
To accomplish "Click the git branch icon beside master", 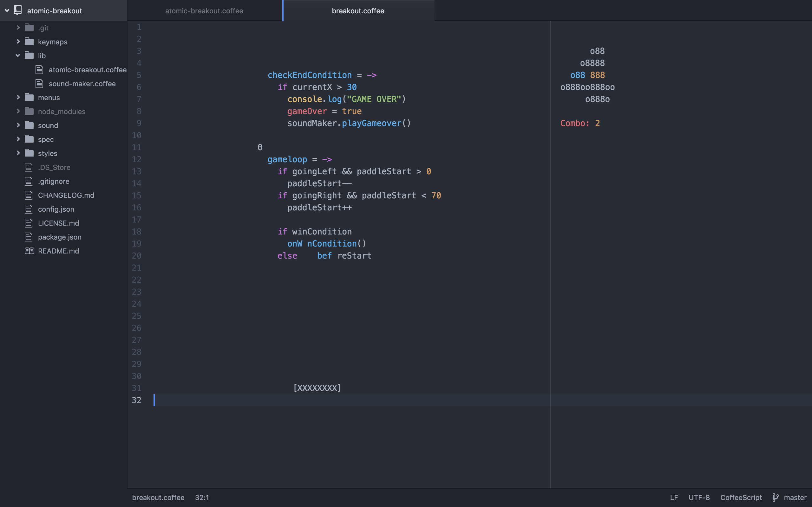I will click(776, 497).
